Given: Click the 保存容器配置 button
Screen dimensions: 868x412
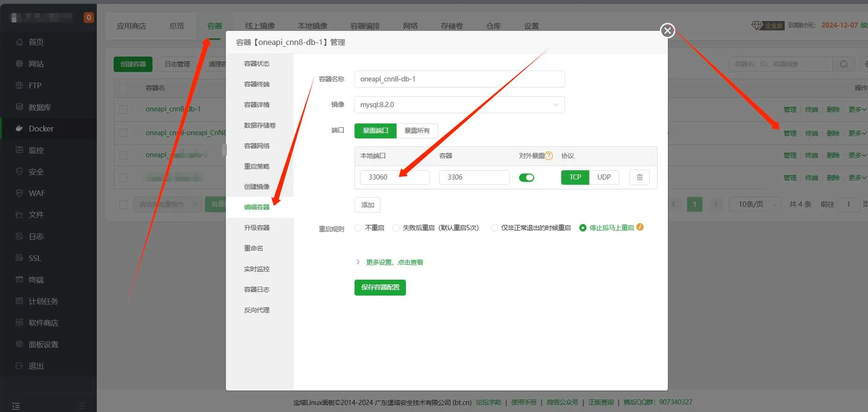Looking at the screenshot, I should pos(380,288).
